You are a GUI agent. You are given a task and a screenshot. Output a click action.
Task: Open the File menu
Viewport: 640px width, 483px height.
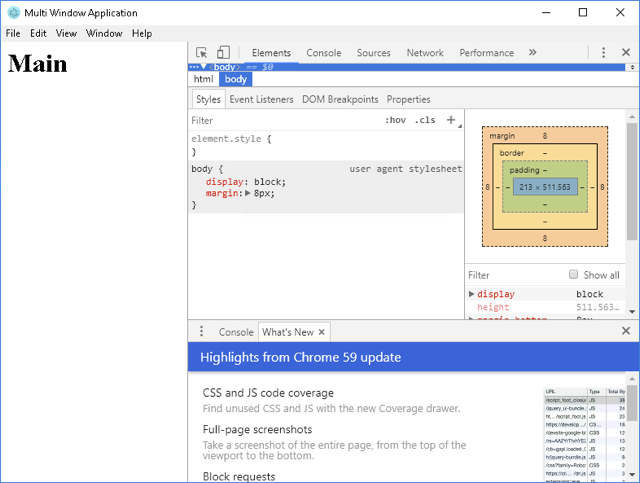(x=13, y=33)
